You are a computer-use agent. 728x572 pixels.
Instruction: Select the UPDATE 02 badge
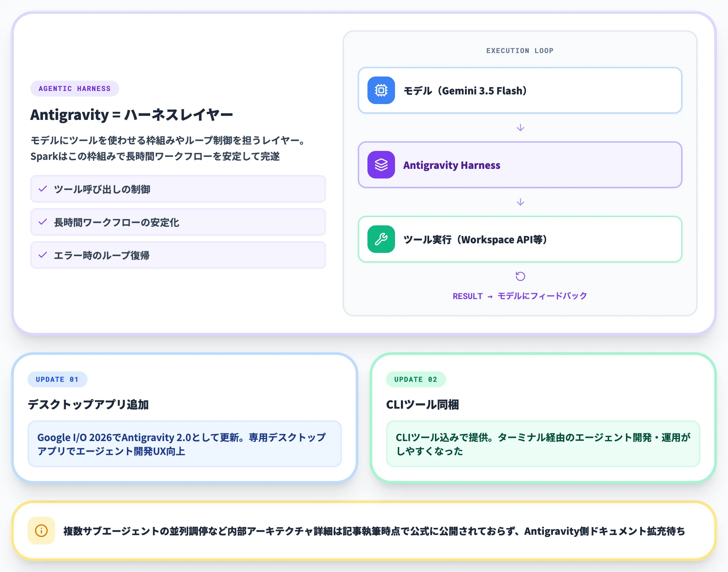(x=416, y=379)
